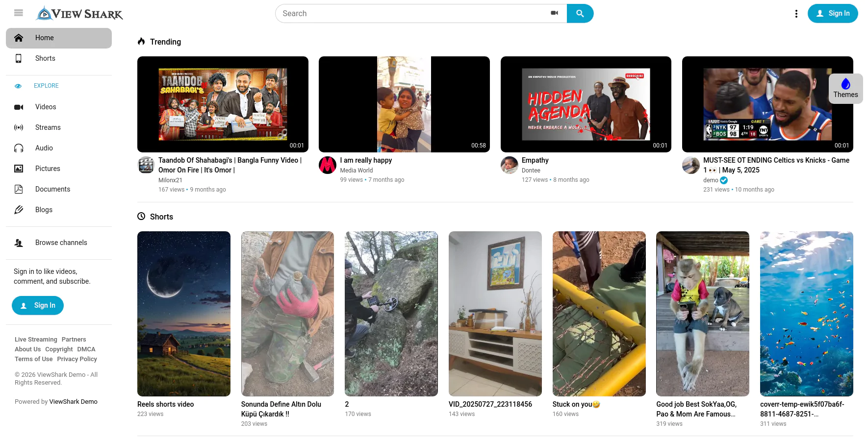The image size is (868, 441).
Task: Toggle the sidebar with the hamburger menu
Action: (18, 13)
